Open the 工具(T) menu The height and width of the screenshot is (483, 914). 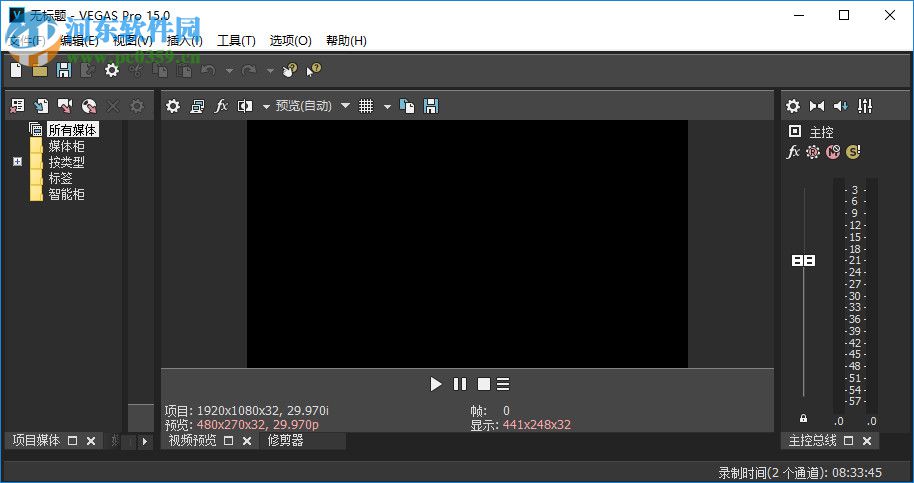(236, 41)
